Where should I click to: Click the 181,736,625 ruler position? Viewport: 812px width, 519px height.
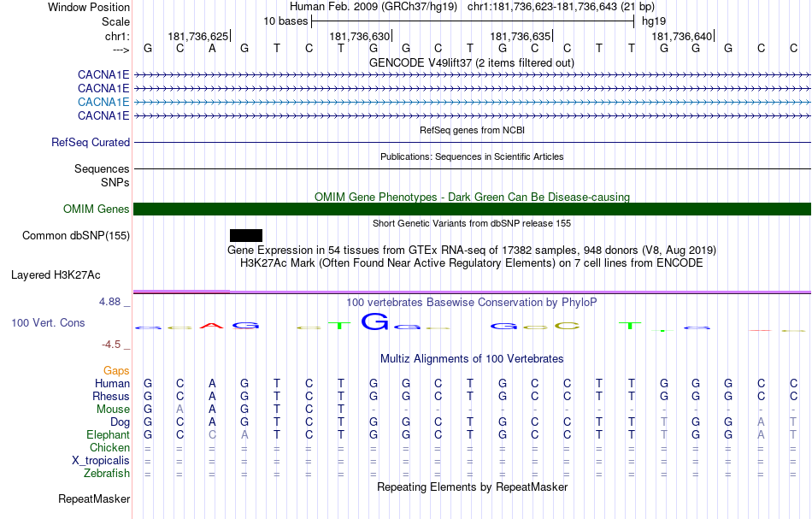pyautogui.click(x=197, y=36)
